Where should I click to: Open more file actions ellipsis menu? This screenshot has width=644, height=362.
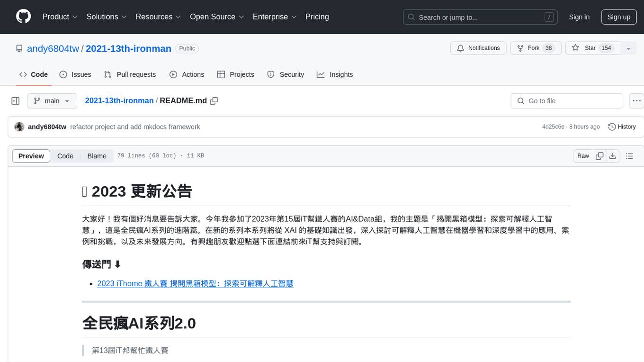(636, 101)
